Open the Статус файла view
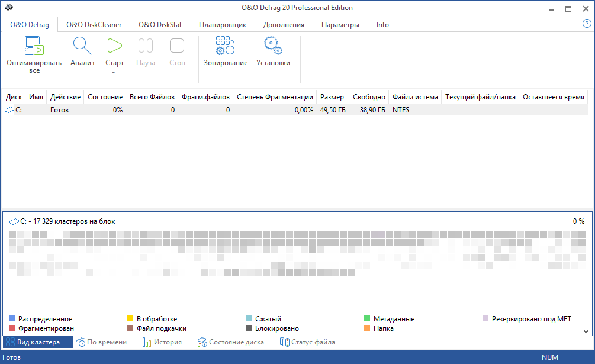The width and height of the screenshot is (595, 364). point(307,342)
